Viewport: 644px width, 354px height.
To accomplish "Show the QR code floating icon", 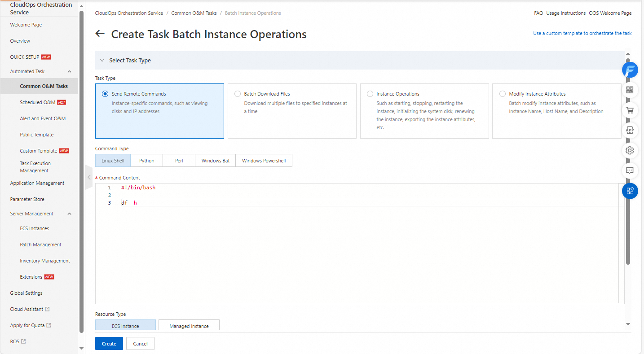I will click(x=630, y=90).
